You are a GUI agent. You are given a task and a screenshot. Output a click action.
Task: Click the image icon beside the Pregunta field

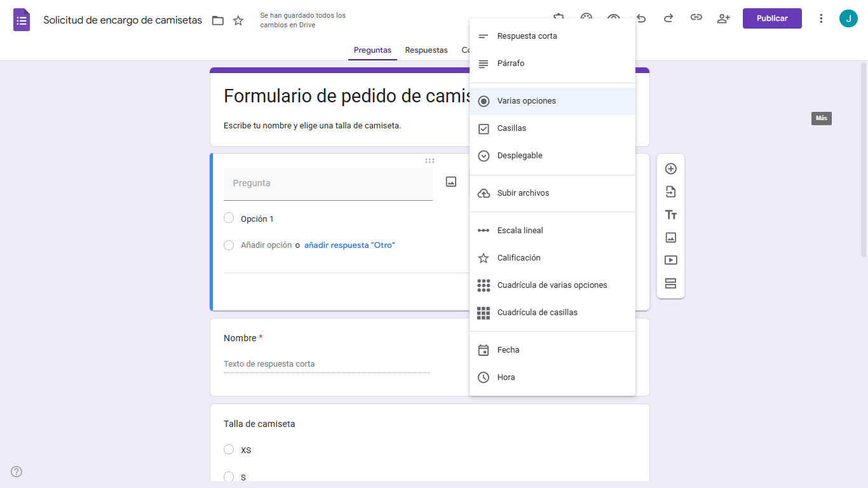click(451, 182)
